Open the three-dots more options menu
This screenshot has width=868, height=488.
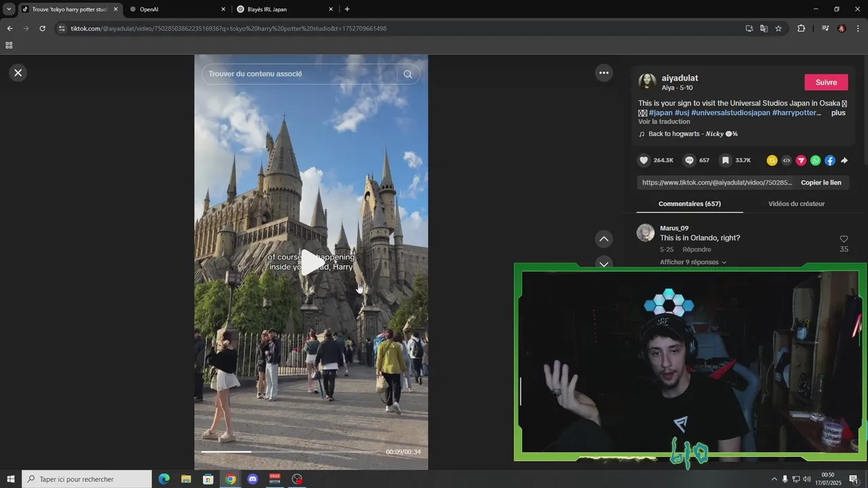pos(604,73)
